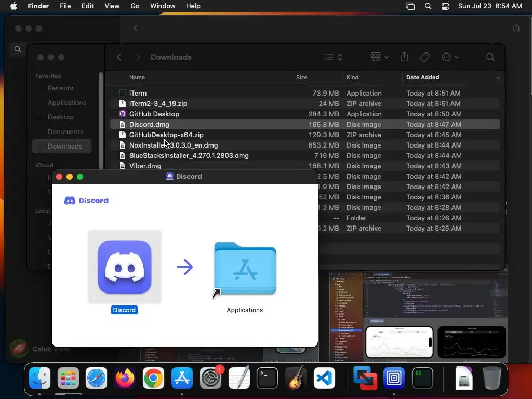
Task: Open the More actions ellipsis dropdown
Action: [450, 57]
